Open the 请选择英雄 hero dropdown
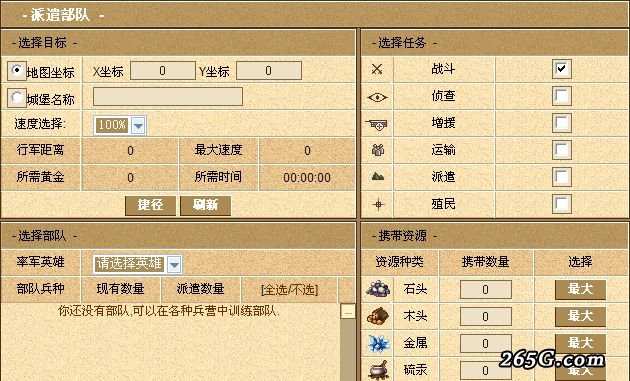Screen dimensions: 630x381 coord(137,264)
